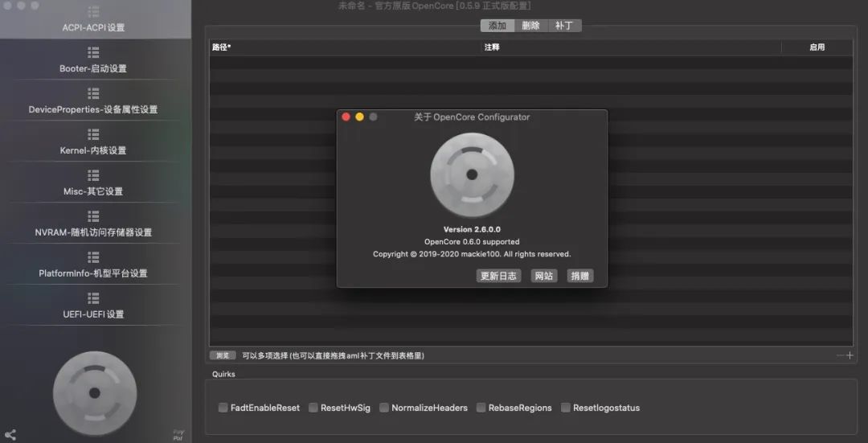Click the mackie100 copyright line

473,254
